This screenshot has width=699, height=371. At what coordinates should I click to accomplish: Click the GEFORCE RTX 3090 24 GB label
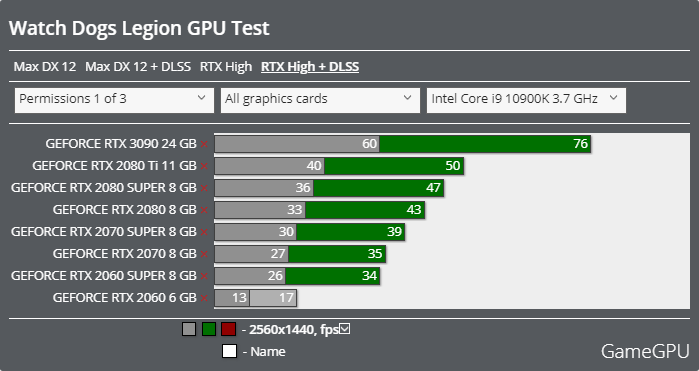click(x=121, y=144)
